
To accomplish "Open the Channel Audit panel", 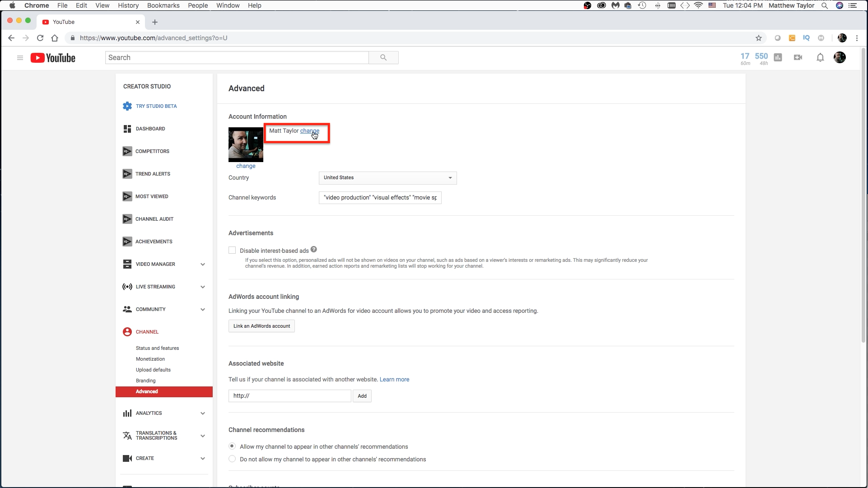I will 154,219.
